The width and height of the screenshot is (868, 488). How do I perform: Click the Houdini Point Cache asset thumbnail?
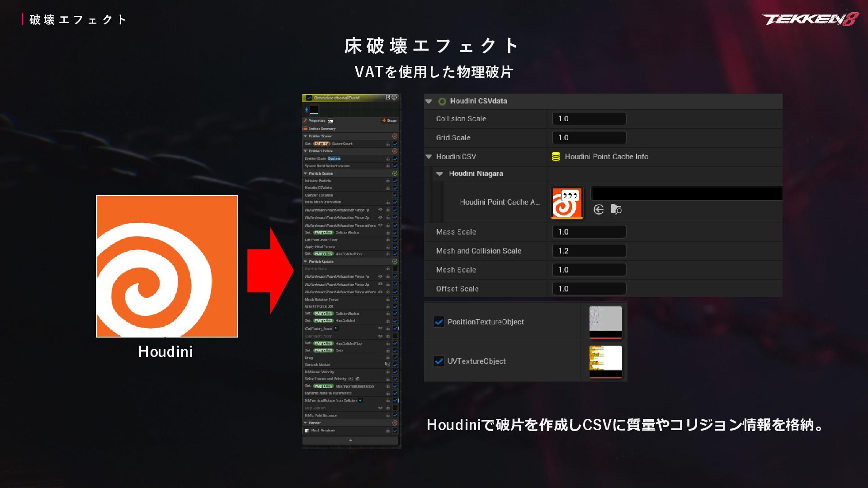click(x=567, y=202)
